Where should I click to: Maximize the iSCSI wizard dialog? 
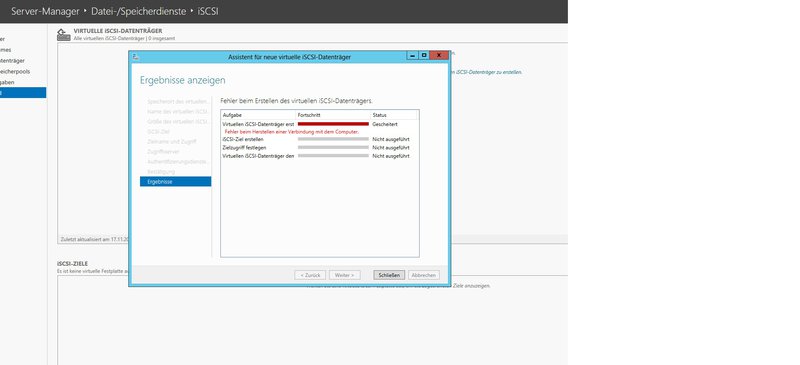[424, 56]
